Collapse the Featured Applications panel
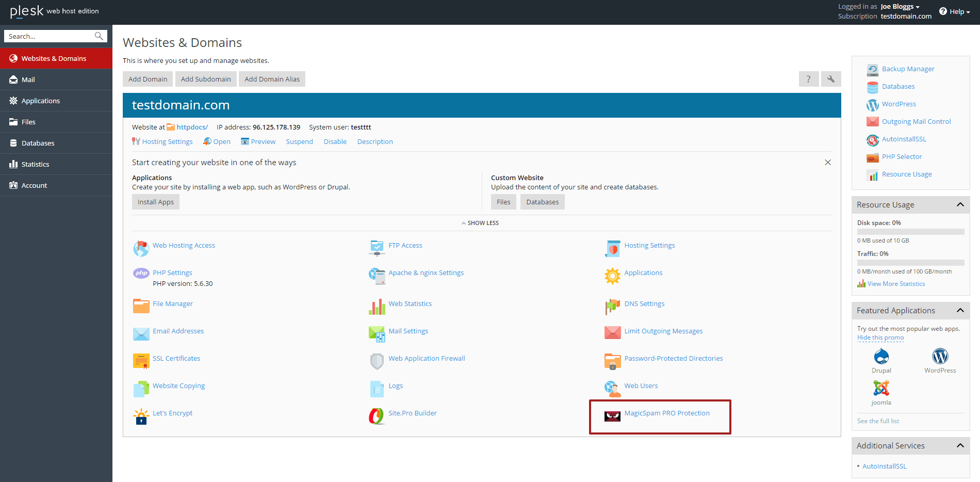Viewport: 980px width, 482px height. [x=960, y=310]
